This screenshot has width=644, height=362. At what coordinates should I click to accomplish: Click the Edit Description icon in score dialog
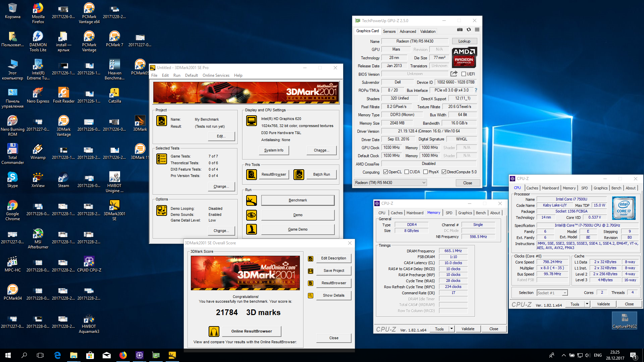pos(311,258)
